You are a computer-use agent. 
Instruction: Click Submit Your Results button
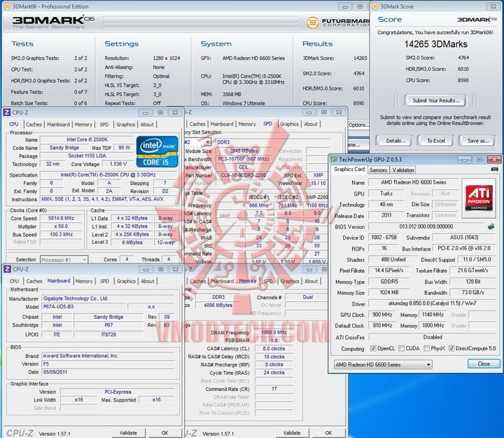pos(436,100)
